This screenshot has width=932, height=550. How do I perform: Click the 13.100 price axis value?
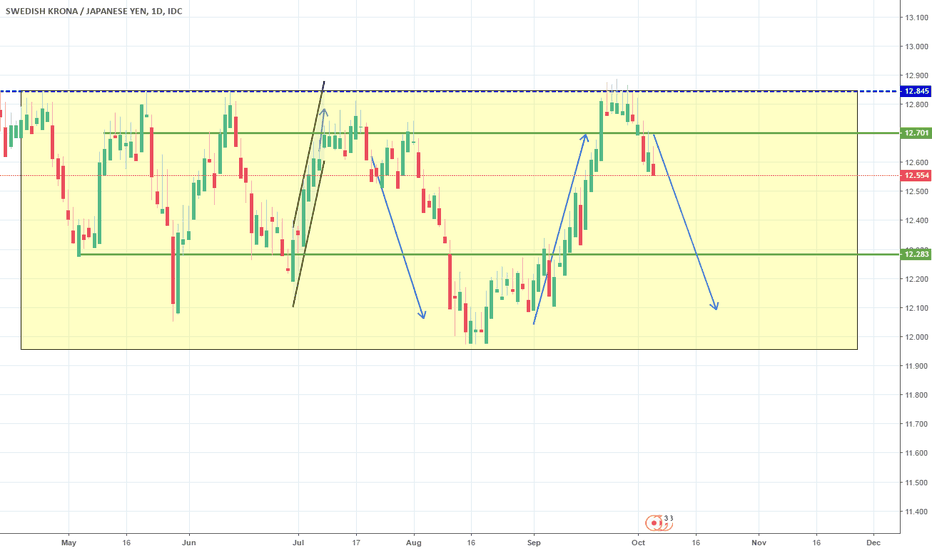917,18
